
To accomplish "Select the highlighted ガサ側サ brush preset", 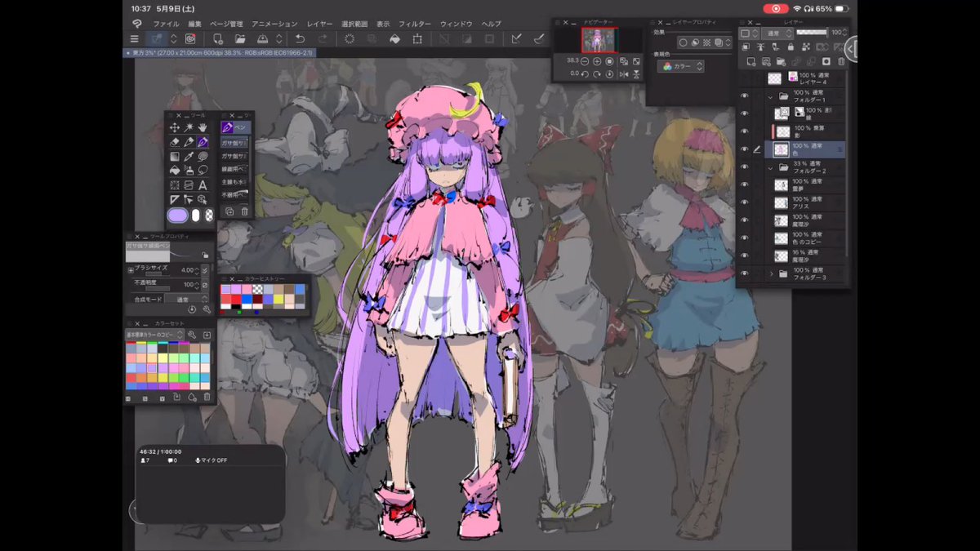I will coord(235,142).
